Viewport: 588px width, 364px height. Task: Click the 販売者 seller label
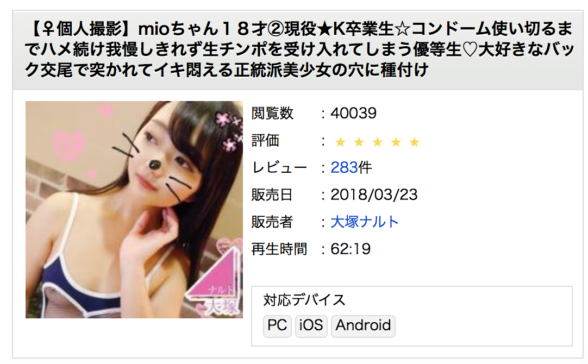click(272, 222)
